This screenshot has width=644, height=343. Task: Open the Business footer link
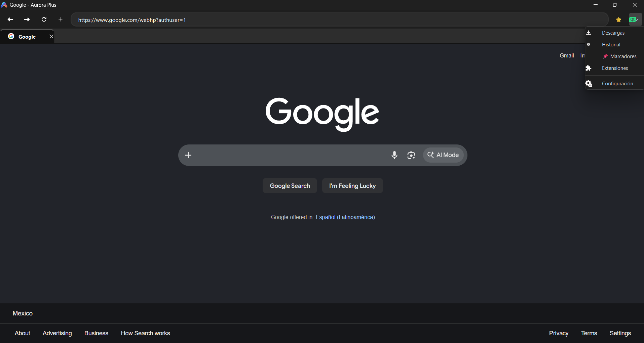pyautogui.click(x=96, y=333)
